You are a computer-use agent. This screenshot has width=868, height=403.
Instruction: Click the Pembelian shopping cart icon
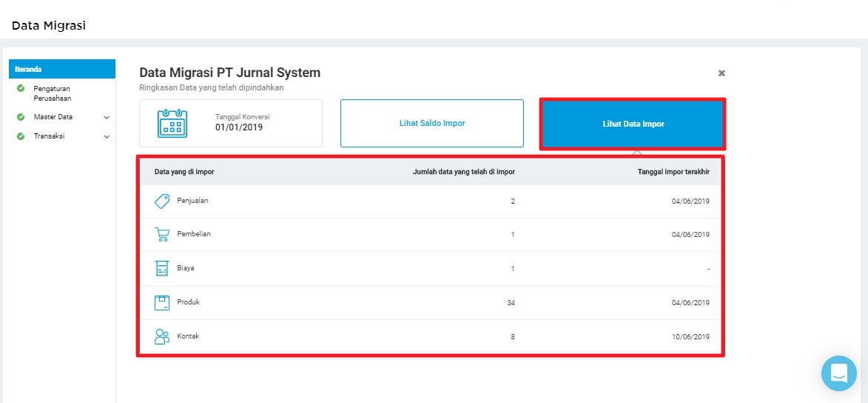[161, 235]
